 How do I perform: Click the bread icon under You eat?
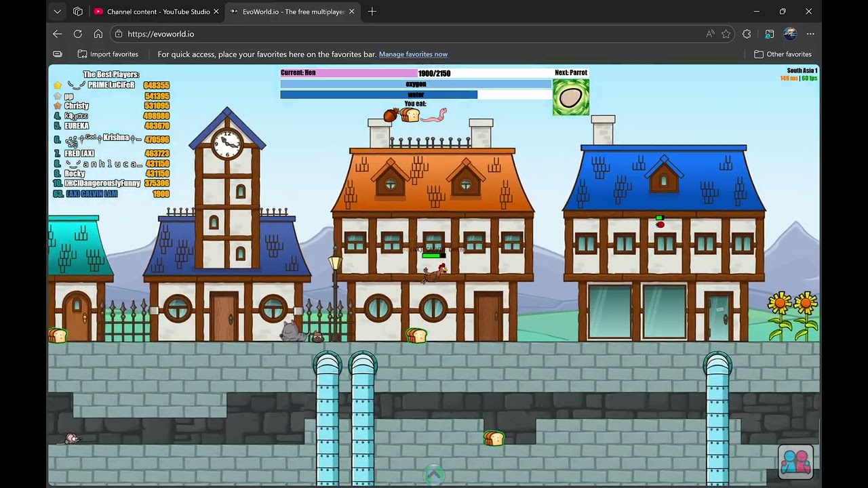point(410,115)
